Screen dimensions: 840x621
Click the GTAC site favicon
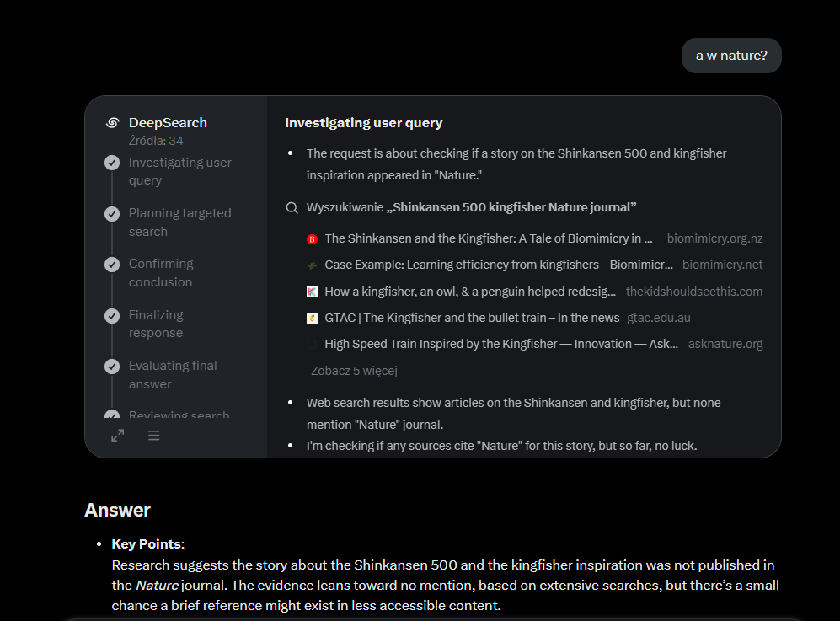(x=313, y=319)
